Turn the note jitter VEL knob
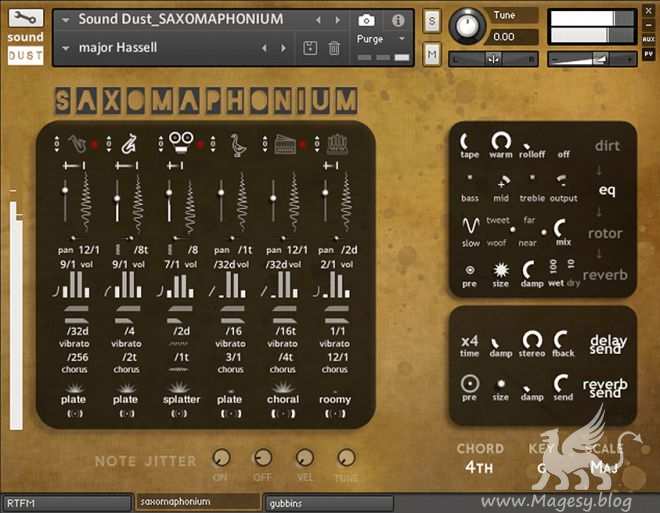This screenshot has height=513, width=660. [305, 457]
